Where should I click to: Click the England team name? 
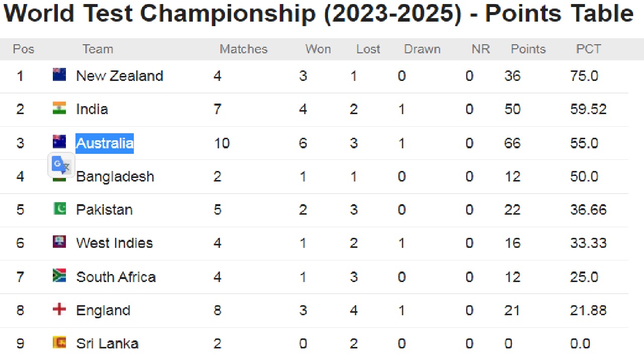click(x=103, y=311)
